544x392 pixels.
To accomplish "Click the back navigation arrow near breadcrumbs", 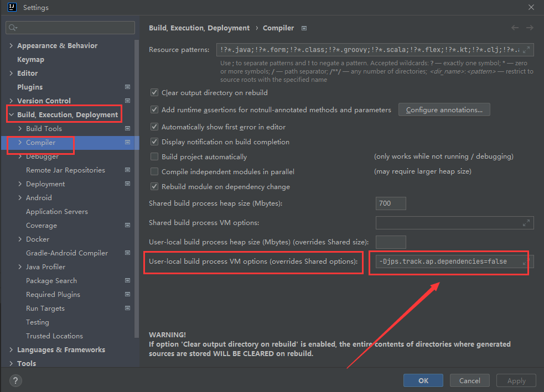I will pos(514,28).
